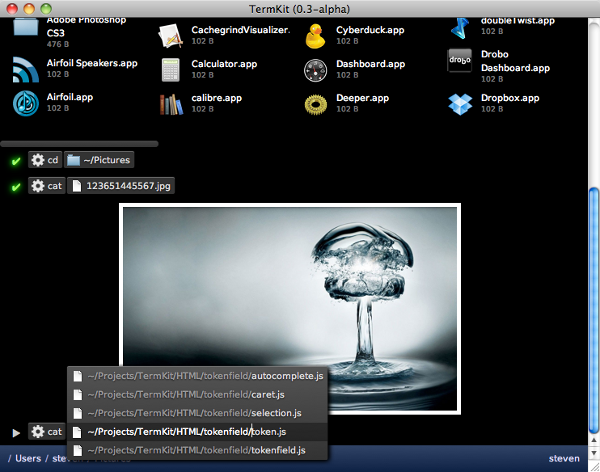Click the Dashboard.app file name

(370, 64)
